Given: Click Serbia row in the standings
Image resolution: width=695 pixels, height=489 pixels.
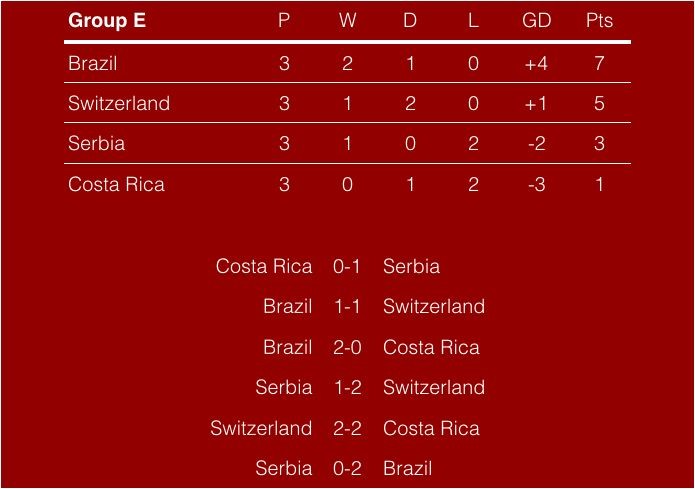Looking at the screenshot, I should coord(97,143).
